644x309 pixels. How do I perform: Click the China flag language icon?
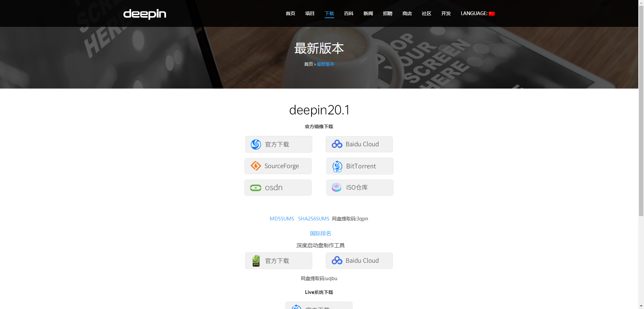tap(492, 14)
